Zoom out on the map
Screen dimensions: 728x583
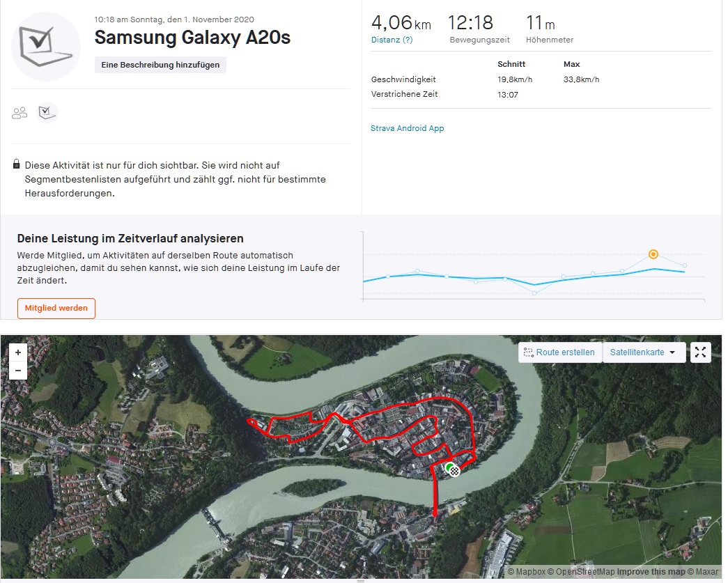click(18, 371)
